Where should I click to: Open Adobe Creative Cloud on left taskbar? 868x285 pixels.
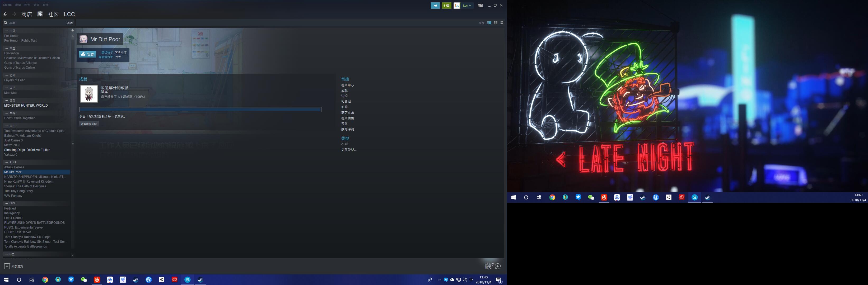click(x=175, y=280)
